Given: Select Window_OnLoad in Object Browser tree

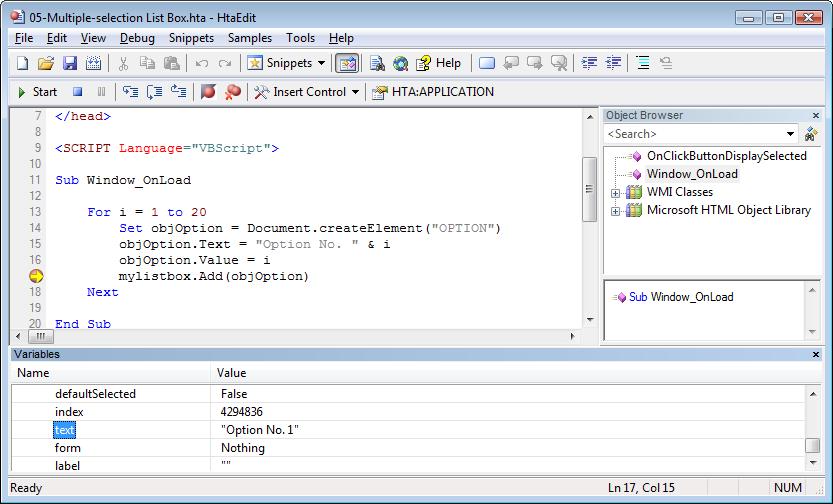Looking at the screenshot, I should tap(692, 174).
